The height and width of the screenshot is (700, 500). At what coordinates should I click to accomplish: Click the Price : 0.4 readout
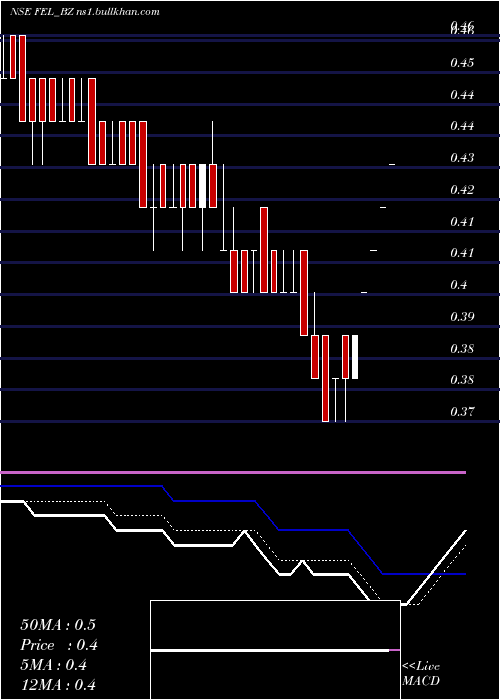59,645
